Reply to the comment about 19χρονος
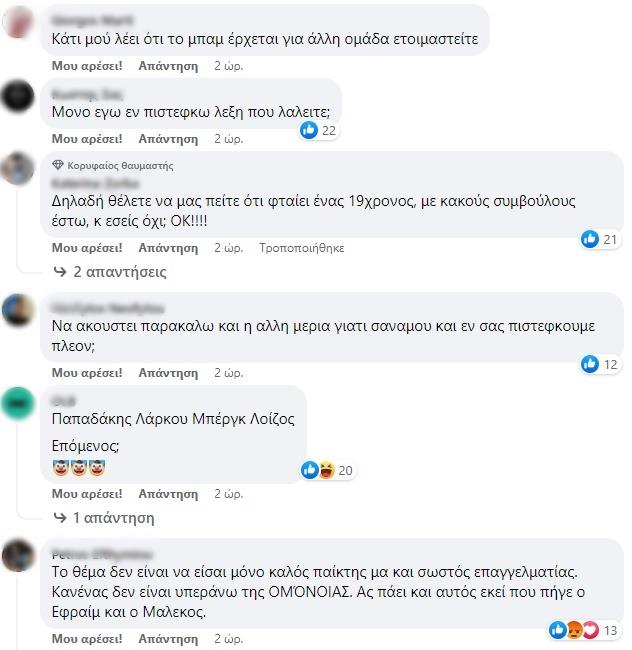Image resolution: width=632 pixels, height=650 pixels. click(x=168, y=248)
